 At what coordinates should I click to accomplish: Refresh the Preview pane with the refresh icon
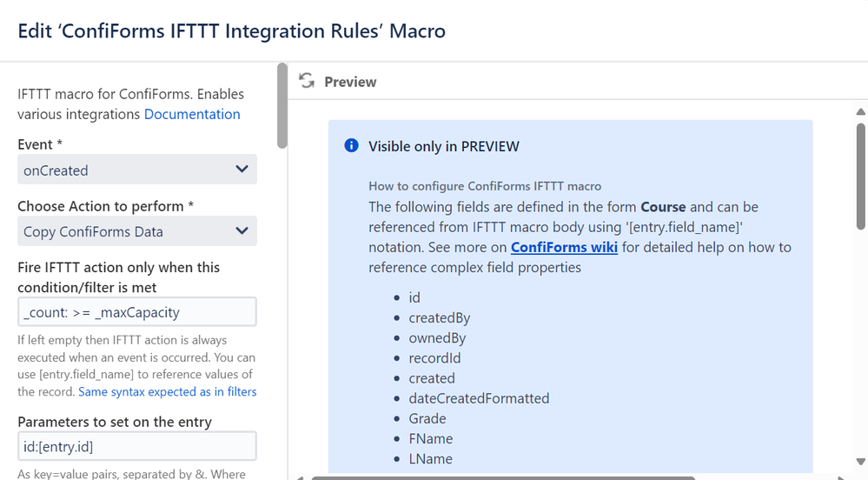pos(307,81)
